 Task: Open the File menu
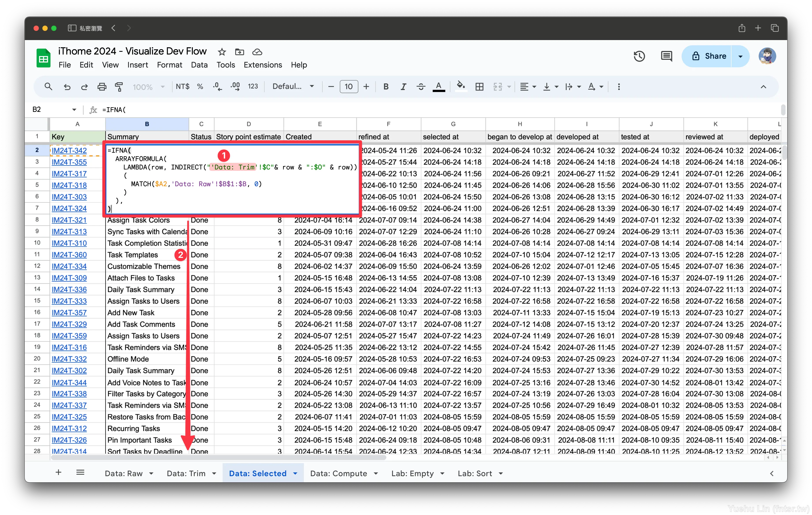pos(64,65)
